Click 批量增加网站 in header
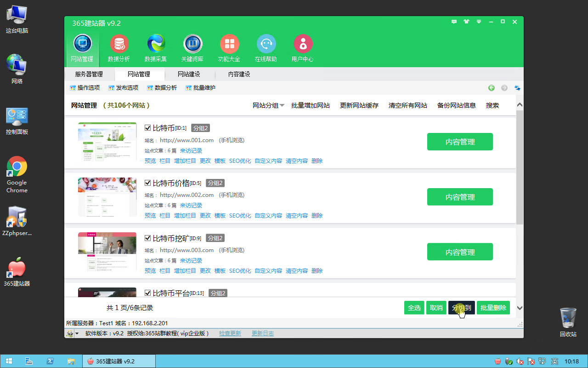Screen dimensions: 588x368 pos(311,105)
